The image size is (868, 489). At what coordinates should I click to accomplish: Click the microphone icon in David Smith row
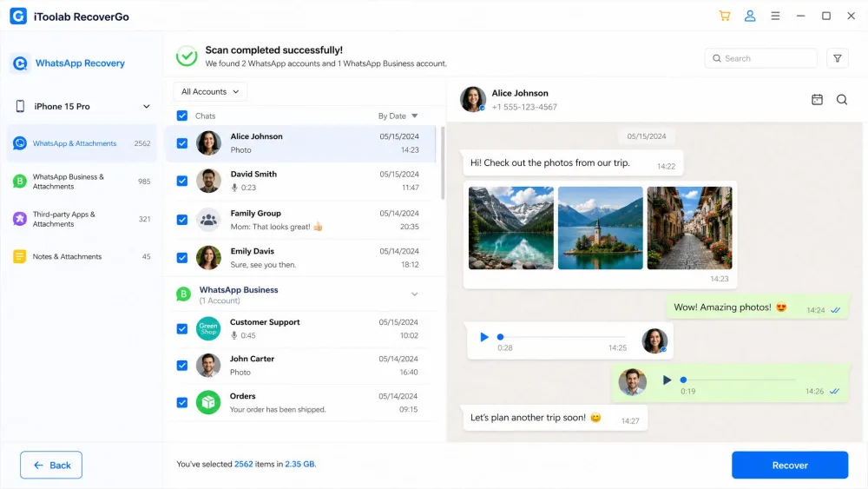coord(234,188)
